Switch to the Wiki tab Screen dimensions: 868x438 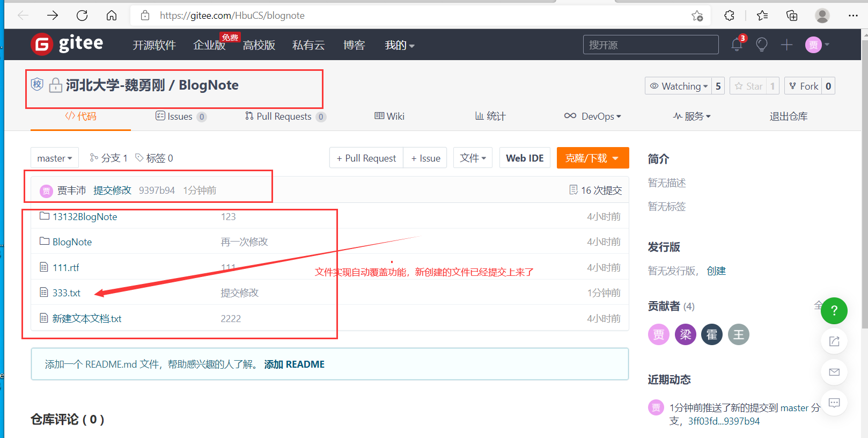(389, 116)
